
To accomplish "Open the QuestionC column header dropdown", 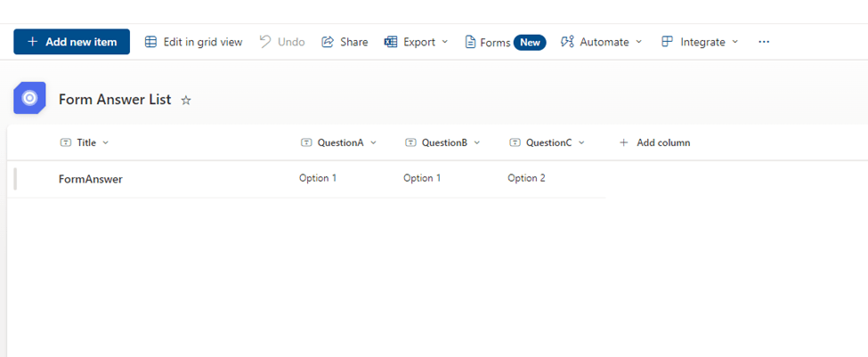I will (547, 142).
